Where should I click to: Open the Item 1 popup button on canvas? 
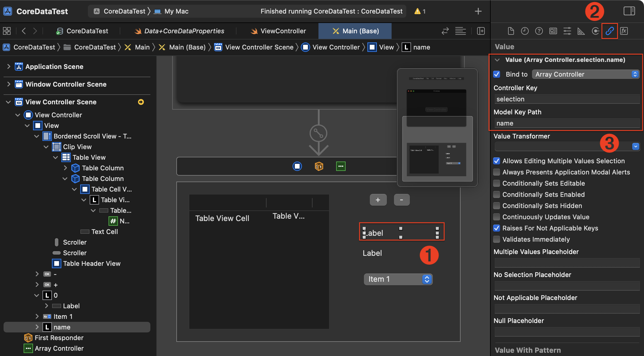tap(398, 279)
